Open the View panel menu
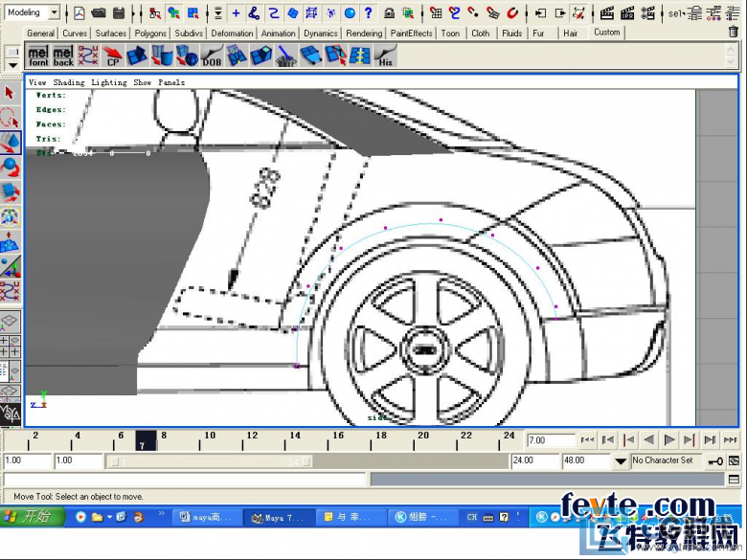Viewport: 747px width, 560px height. tap(37, 82)
